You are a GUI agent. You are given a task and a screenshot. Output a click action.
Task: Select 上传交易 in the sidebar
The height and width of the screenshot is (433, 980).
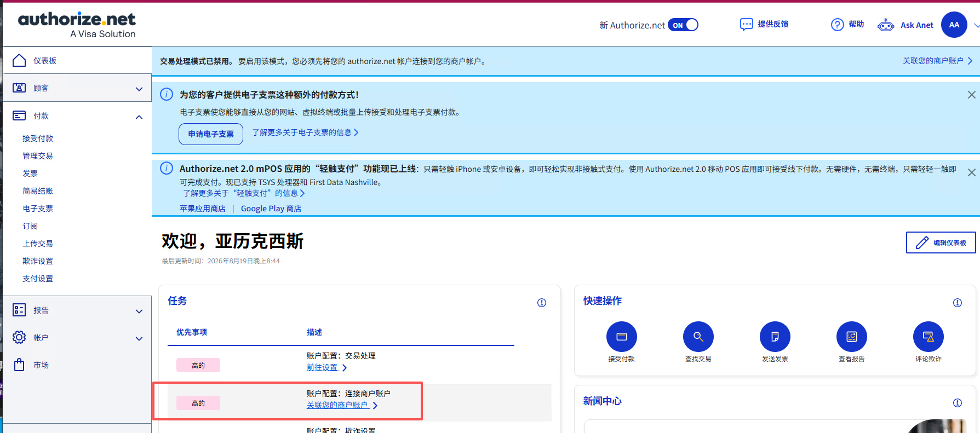[x=38, y=244]
